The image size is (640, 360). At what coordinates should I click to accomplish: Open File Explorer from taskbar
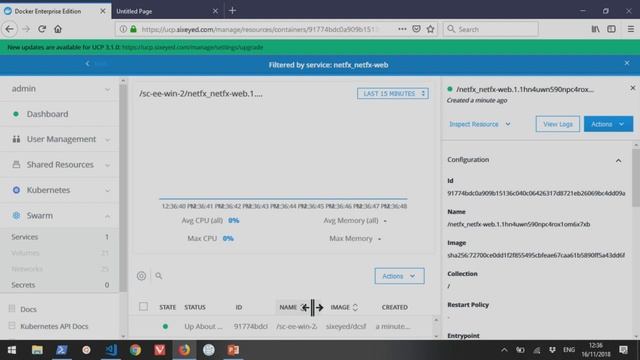click(x=37, y=350)
